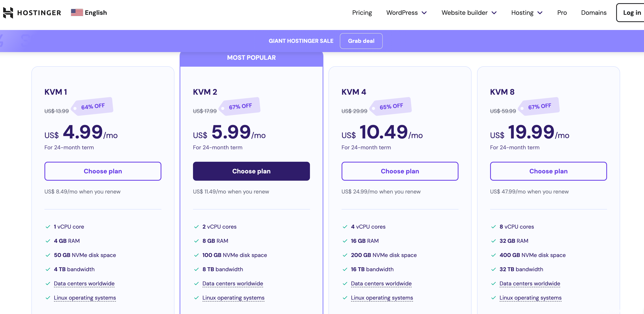Click the 67% OFF tag on KVM 8
This screenshot has width=644, height=314.
click(x=539, y=106)
